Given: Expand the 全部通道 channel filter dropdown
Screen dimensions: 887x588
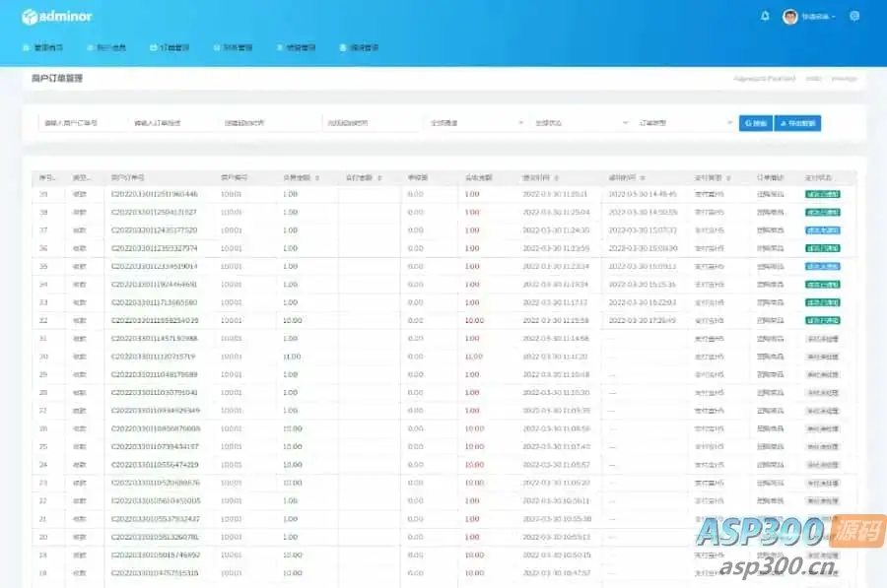Looking at the screenshot, I should (476, 123).
